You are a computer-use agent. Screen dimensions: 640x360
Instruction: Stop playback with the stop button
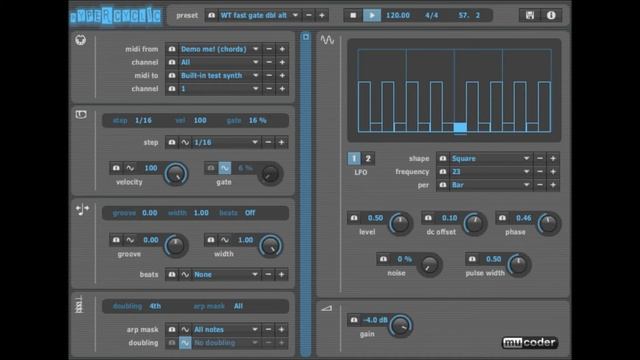coord(353,16)
